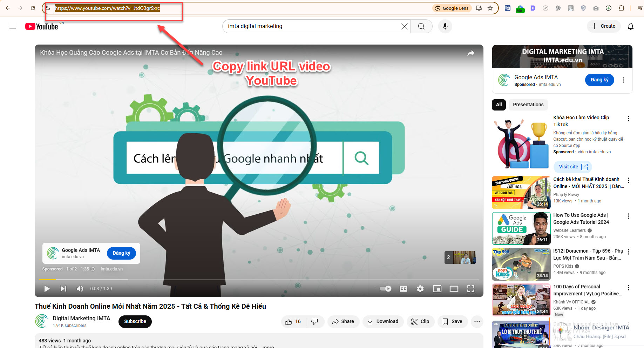Open the DIGITAL MARKETING IMTA ad banner
Screen dimensions: 644x348
[562, 56]
